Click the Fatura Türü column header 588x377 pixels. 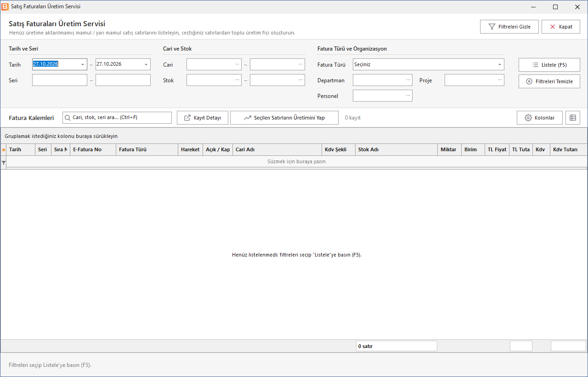(x=147, y=149)
